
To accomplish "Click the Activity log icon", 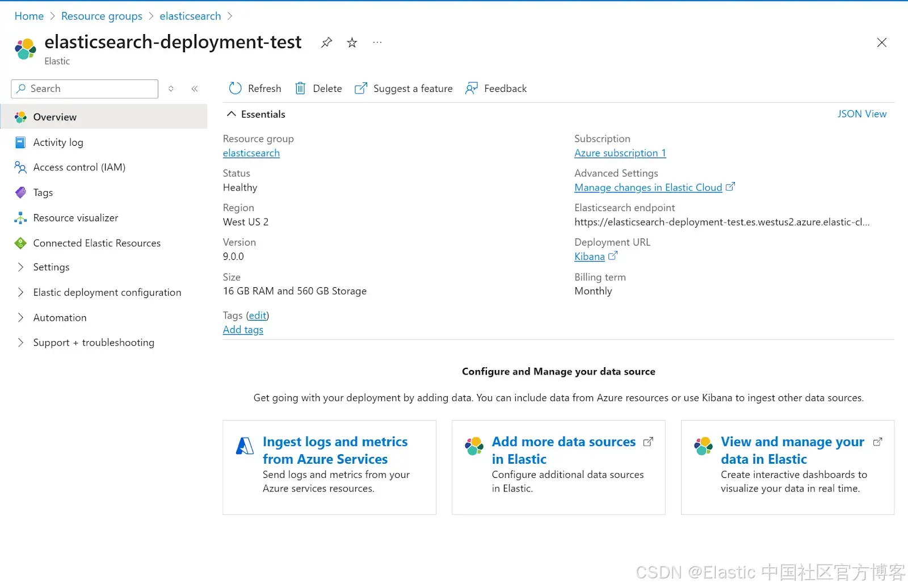I will 20,142.
